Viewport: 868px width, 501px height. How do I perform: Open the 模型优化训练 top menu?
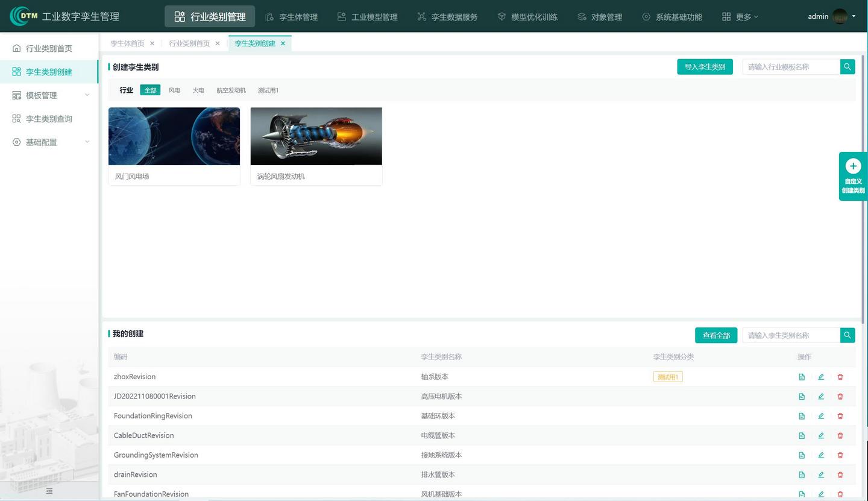527,17
